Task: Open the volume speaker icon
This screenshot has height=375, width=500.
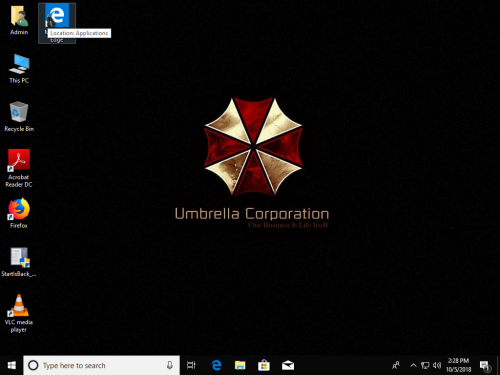Action: [437, 365]
